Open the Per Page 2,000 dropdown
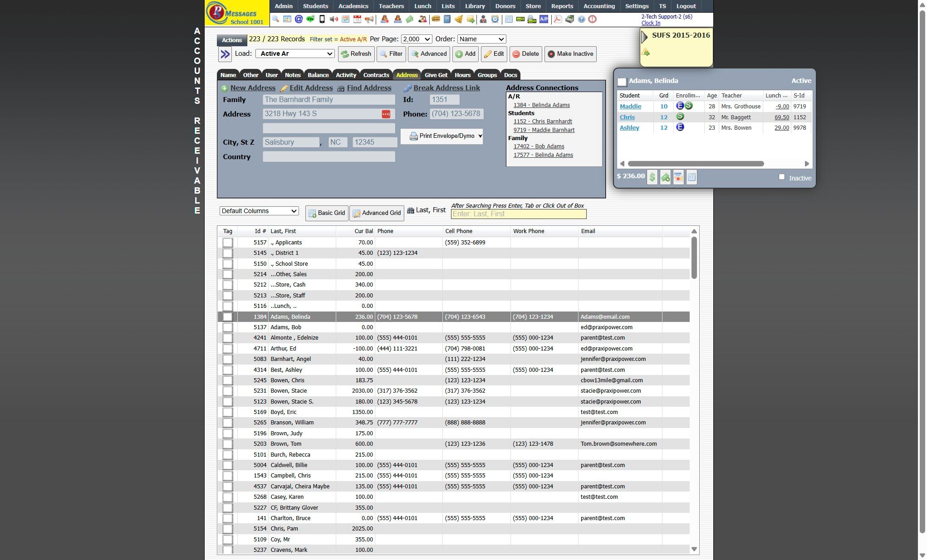Image resolution: width=927 pixels, height=560 pixels. (x=417, y=39)
